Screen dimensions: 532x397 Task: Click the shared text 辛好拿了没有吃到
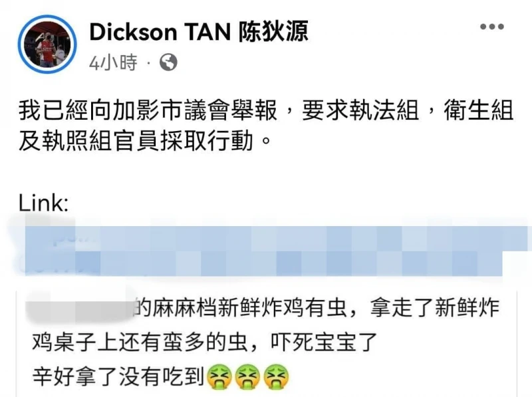[118, 376]
